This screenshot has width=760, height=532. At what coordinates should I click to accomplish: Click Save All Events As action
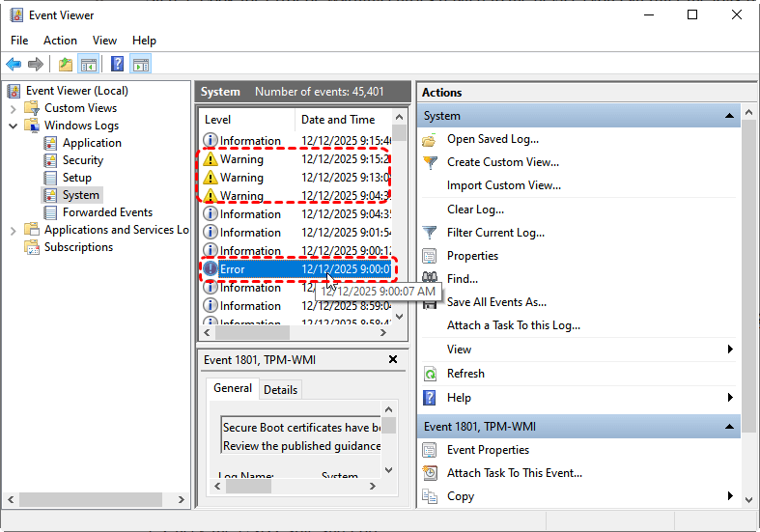click(496, 302)
